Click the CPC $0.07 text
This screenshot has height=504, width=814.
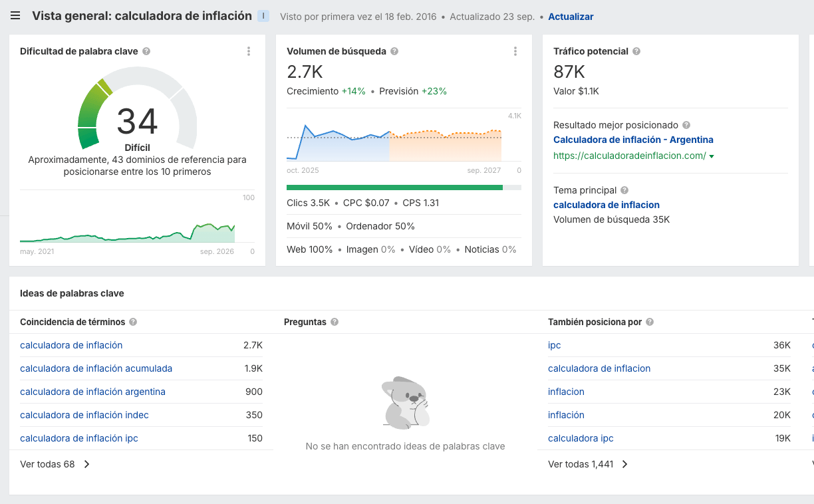[x=366, y=203]
